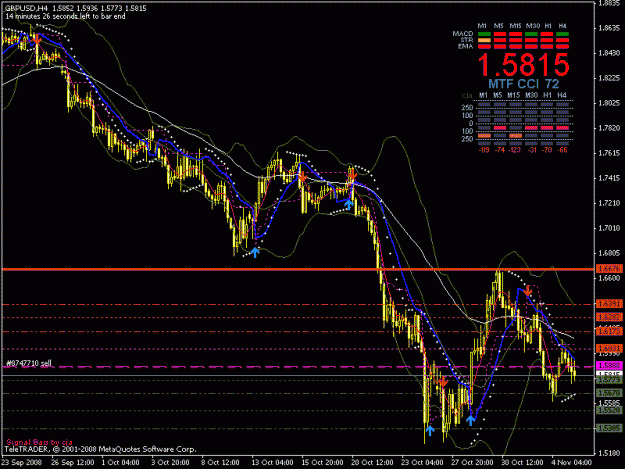Select the thick orange horizontal line

[x=298, y=270]
